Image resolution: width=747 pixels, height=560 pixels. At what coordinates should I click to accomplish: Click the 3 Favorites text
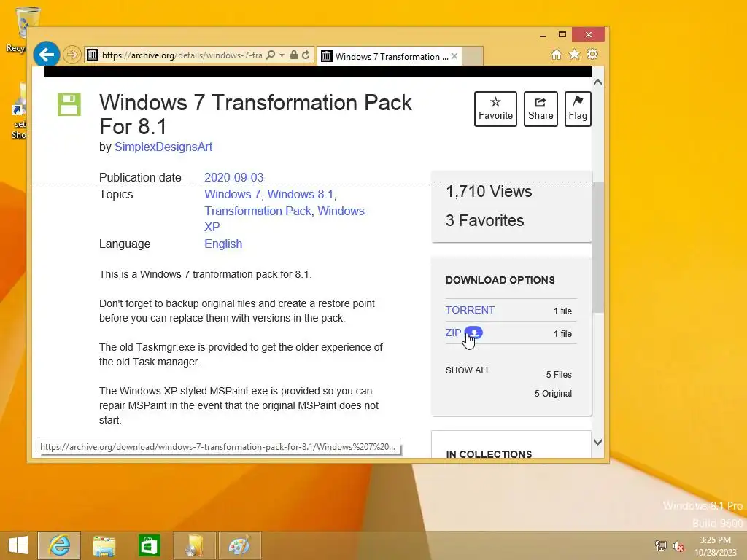point(484,220)
